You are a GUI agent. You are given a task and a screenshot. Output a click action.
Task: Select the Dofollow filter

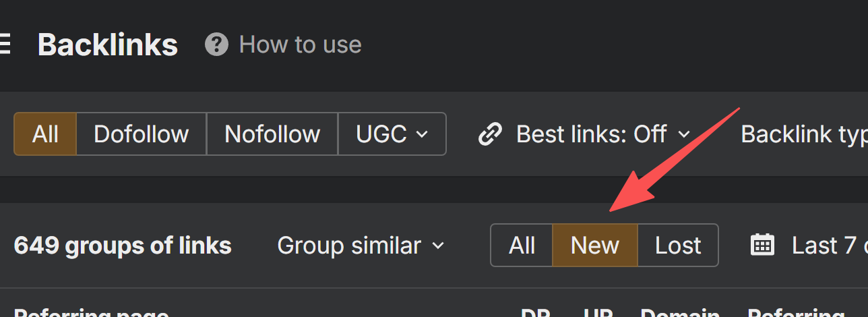coord(141,134)
